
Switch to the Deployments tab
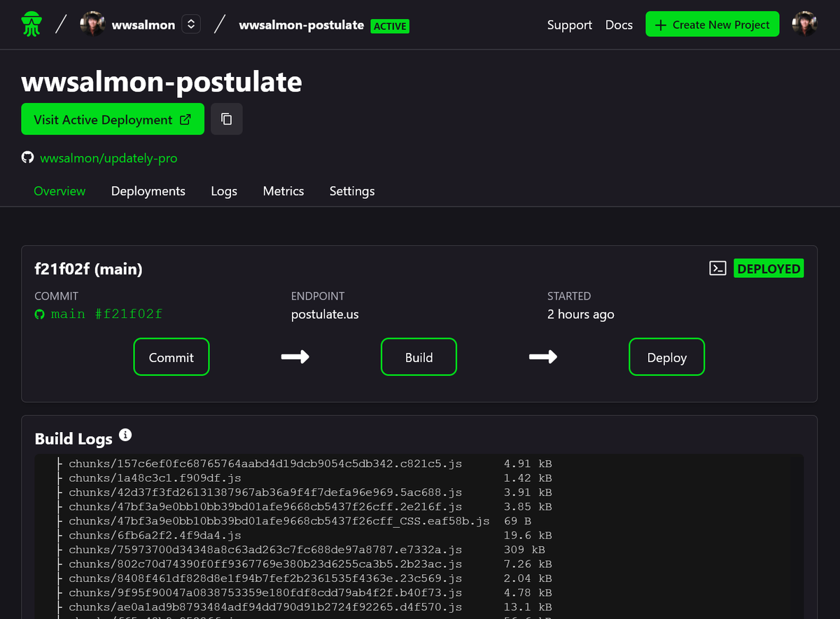pyautogui.click(x=148, y=191)
